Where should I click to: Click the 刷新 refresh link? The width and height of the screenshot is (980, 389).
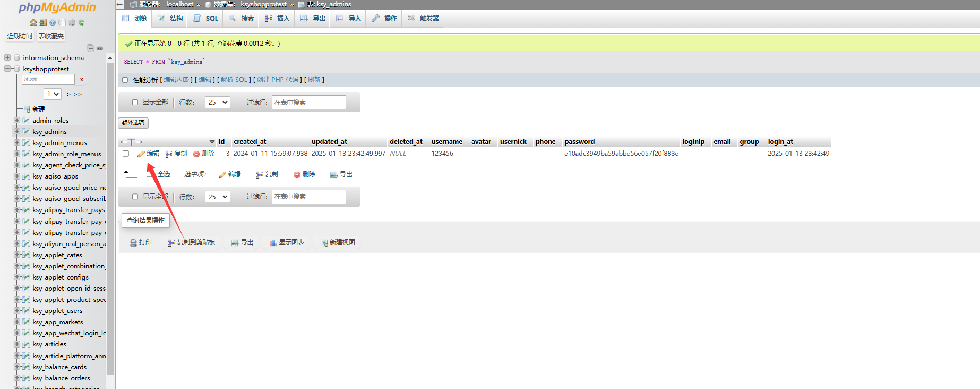click(314, 80)
